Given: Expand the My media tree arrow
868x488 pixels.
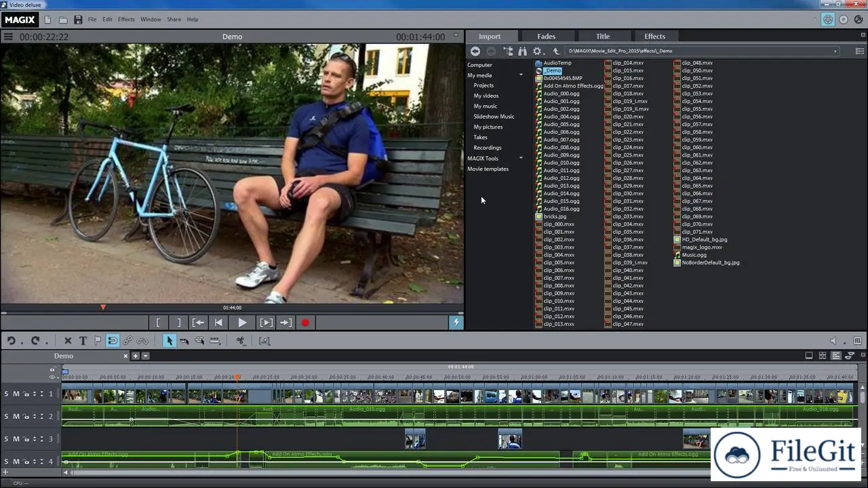Looking at the screenshot, I should [521, 75].
